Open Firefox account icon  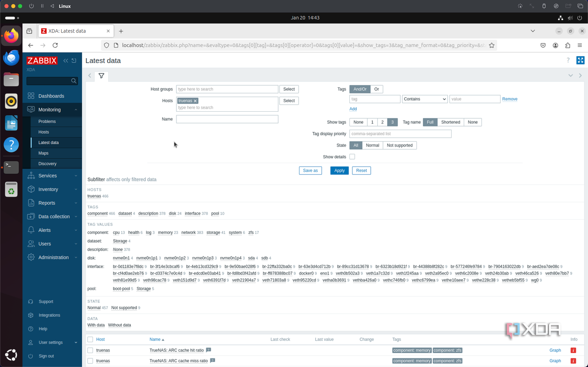[555, 45]
